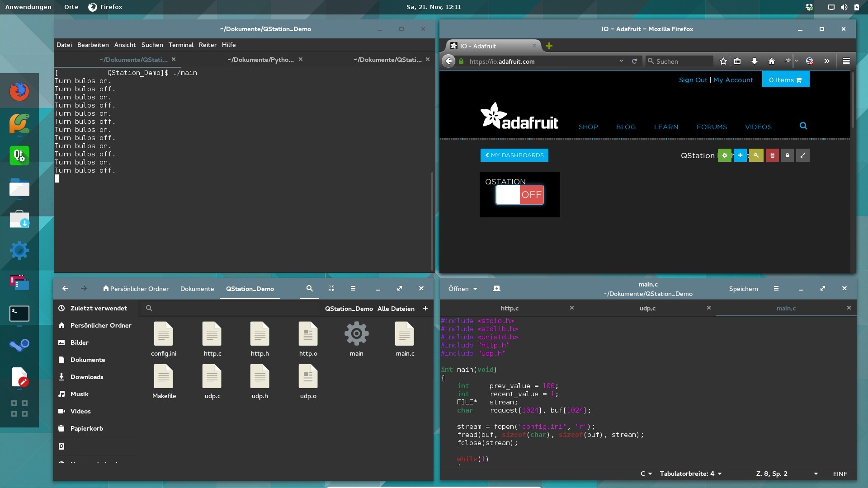Open Papierkorb in file manager sidebar
868x488 pixels.
87,428
